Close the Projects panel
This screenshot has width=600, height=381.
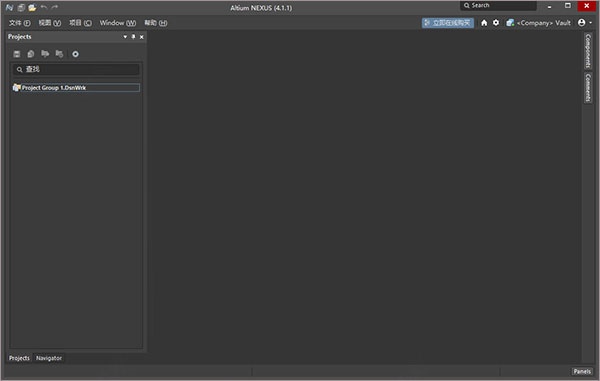tap(142, 37)
